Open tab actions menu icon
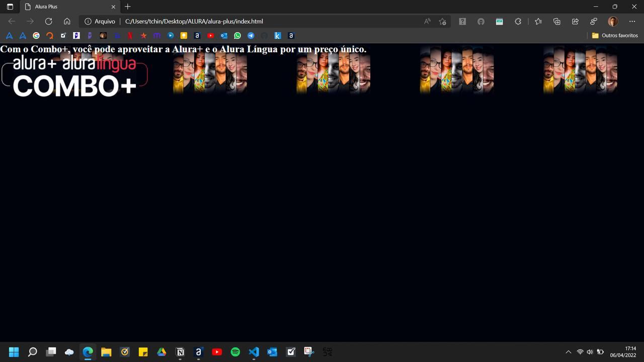 10,7
